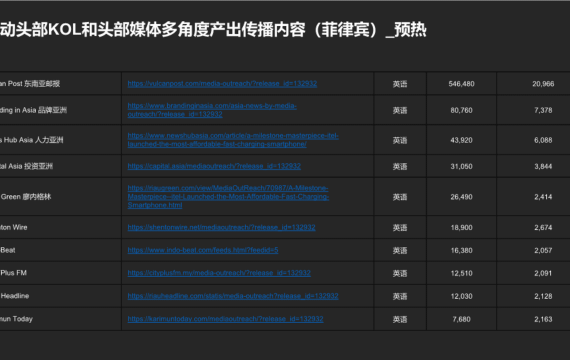Click the 英语 cell in the 26,490 row
570x360 pixels.
(400, 196)
